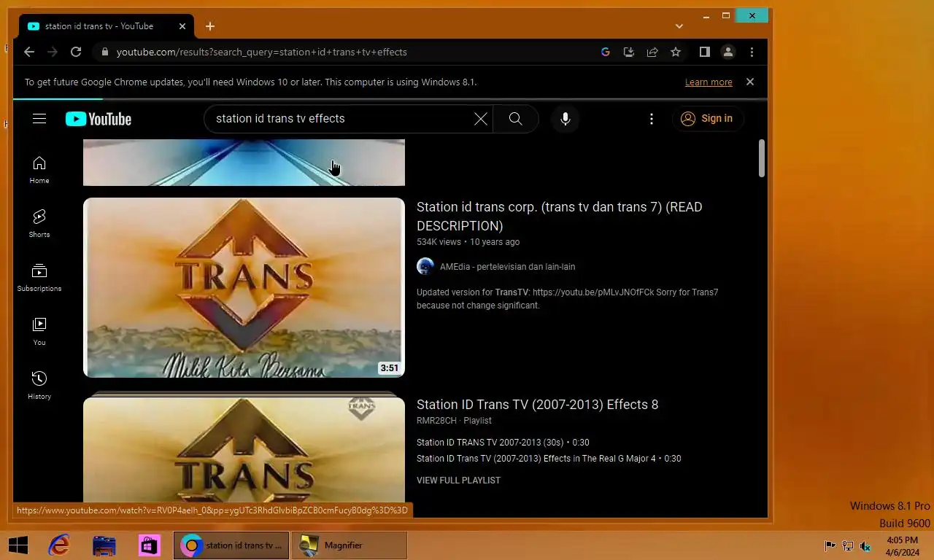Open Subscriptions in the sidebar

[39, 278]
